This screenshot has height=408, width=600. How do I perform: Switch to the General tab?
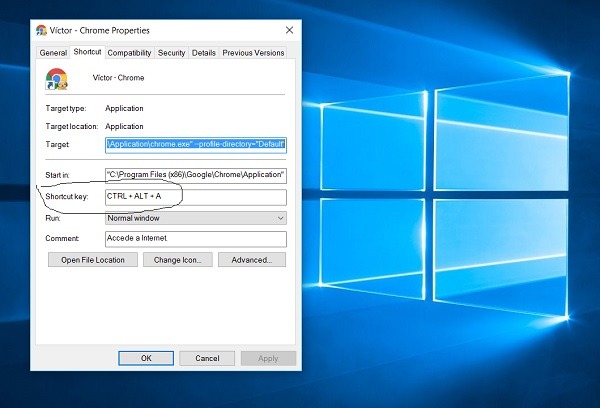coord(53,52)
